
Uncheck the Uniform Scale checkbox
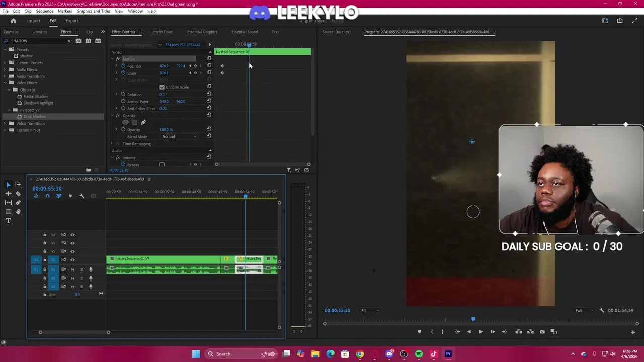(162, 87)
